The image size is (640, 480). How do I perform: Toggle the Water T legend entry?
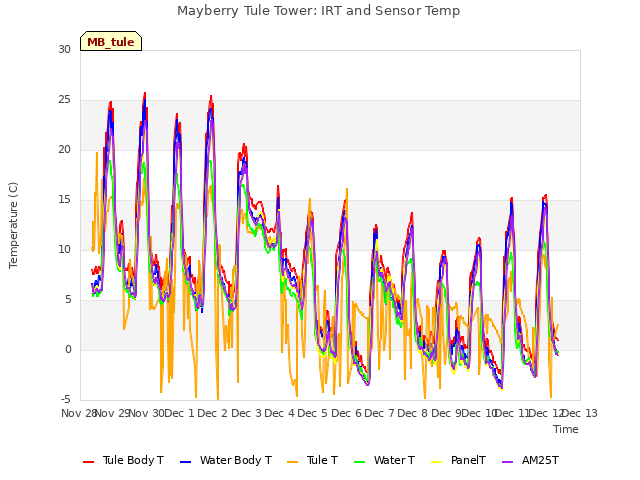click(384, 460)
